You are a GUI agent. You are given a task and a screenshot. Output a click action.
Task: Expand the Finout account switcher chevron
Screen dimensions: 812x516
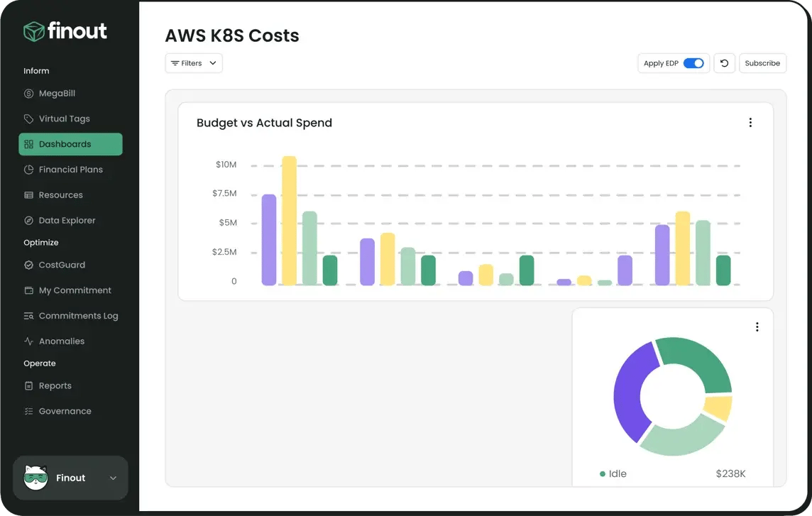pyautogui.click(x=113, y=478)
